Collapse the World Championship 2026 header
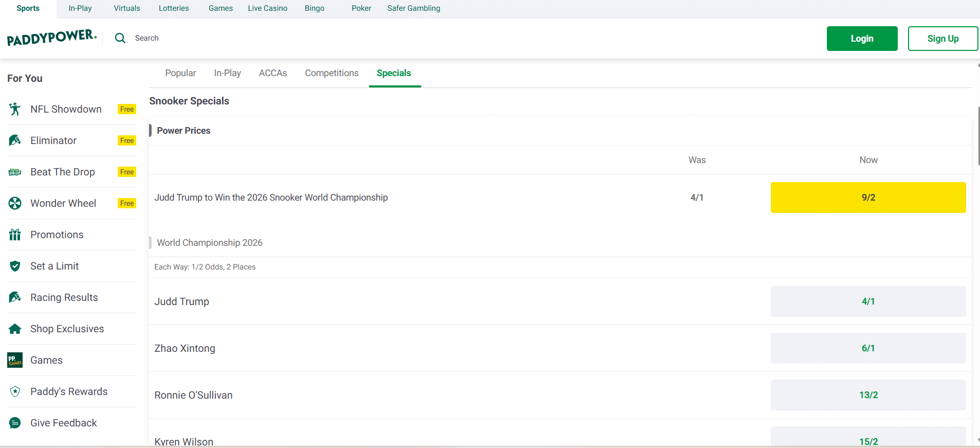This screenshot has width=980, height=448. point(560,243)
